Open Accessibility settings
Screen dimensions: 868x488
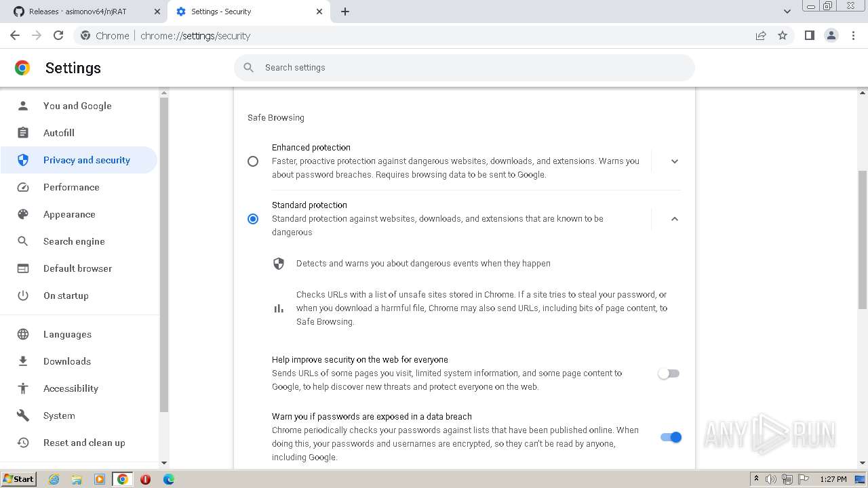(79, 388)
